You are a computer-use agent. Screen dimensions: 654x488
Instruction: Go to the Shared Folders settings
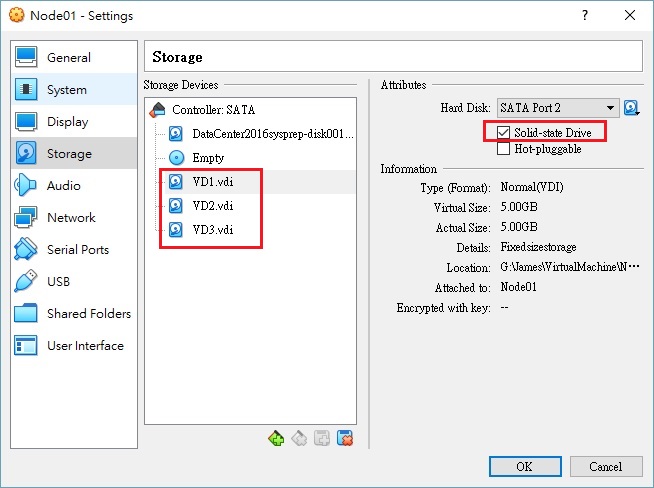pyautogui.click(x=88, y=314)
